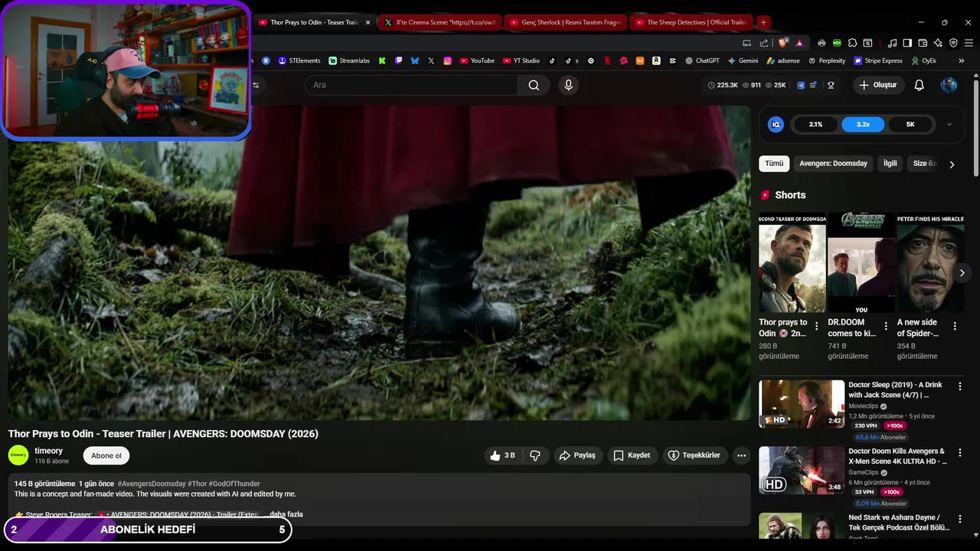Open the YT Studio bookmark
Screen dimensions: 980x551
click(x=521, y=60)
